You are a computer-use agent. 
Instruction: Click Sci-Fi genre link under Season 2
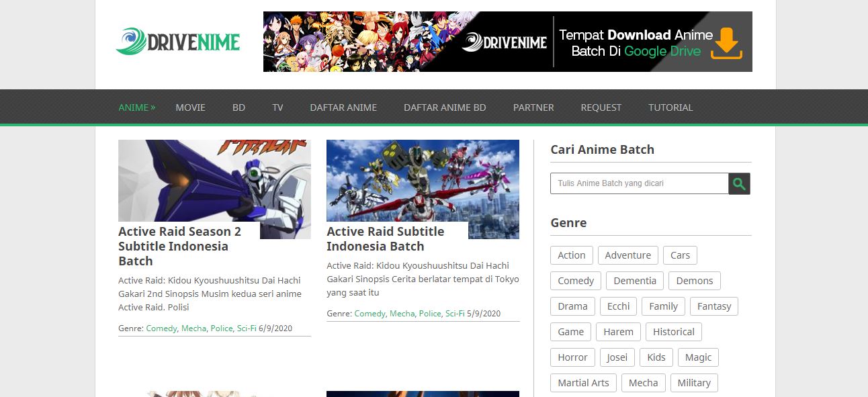[x=246, y=328]
